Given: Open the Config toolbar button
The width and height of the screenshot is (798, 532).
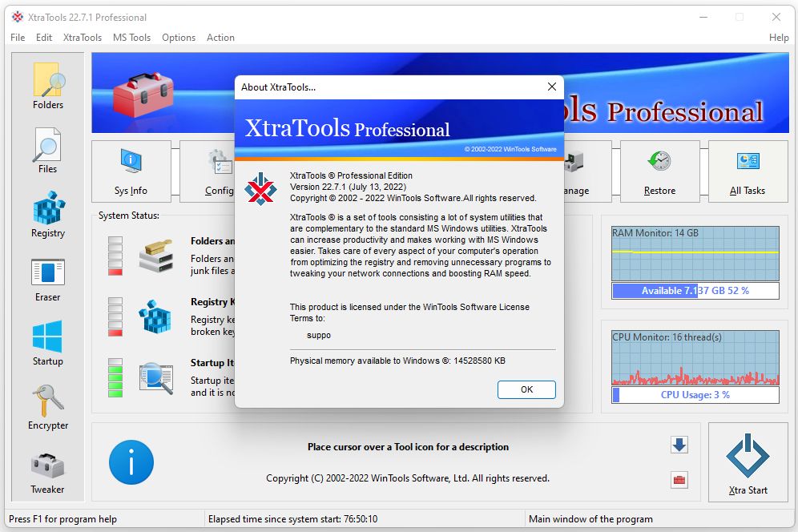Looking at the screenshot, I should pos(208,171).
